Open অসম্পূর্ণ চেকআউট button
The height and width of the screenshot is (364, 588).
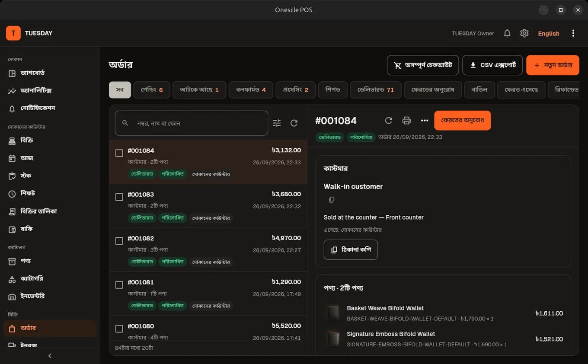pos(423,65)
